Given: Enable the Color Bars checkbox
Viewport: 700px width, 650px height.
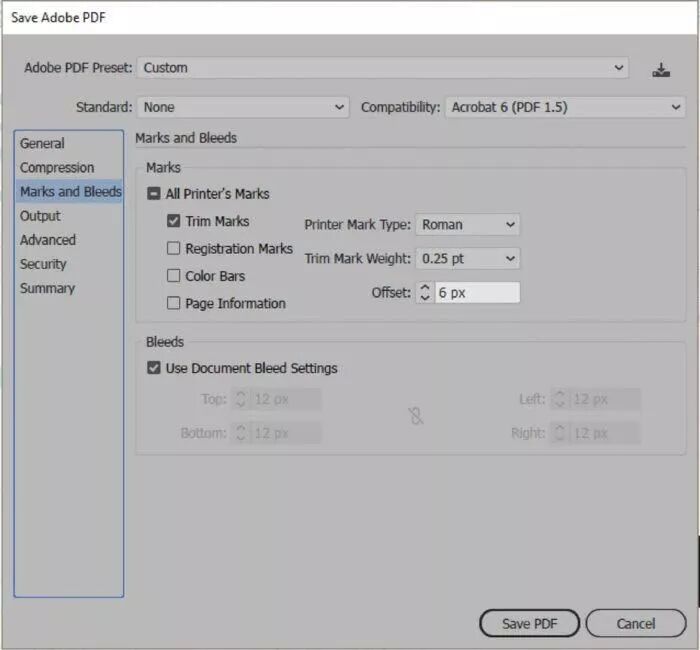Looking at the screenshot, I should 173,276.
